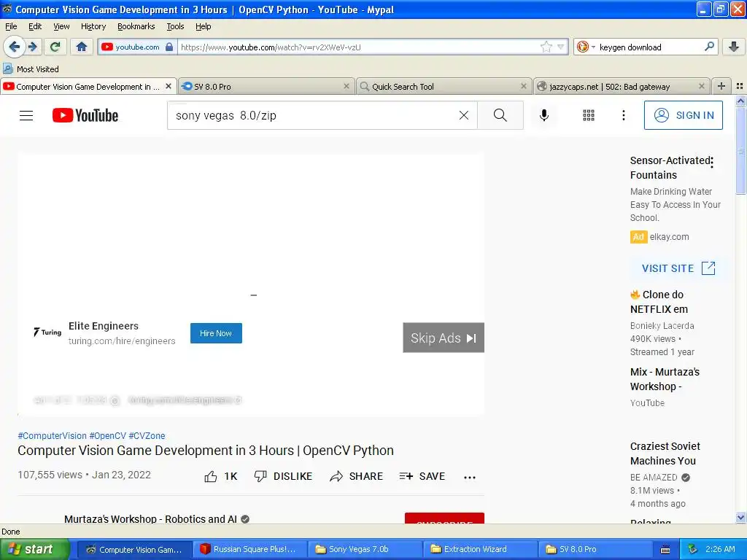
Task: Open the Home page icon
Action: point(82,47)
